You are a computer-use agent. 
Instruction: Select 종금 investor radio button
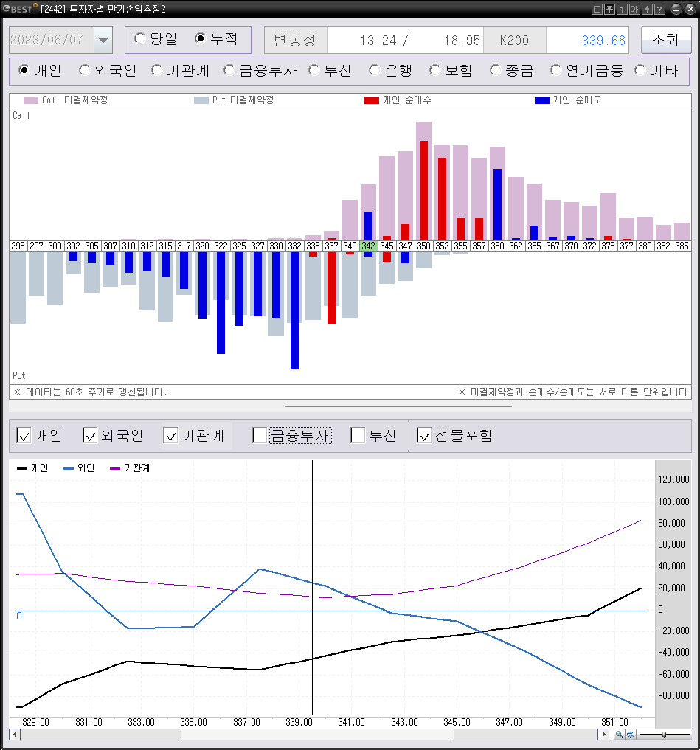(495, 70)
